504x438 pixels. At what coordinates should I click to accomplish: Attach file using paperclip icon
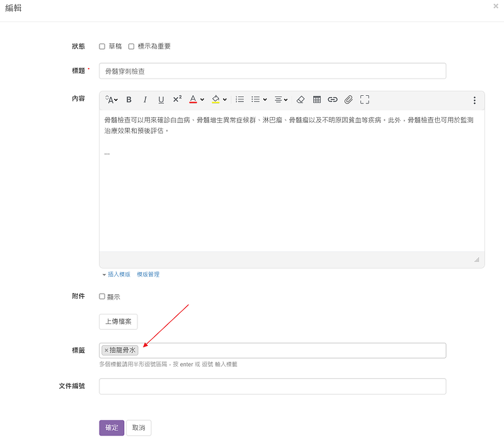(x=348, y=100)
